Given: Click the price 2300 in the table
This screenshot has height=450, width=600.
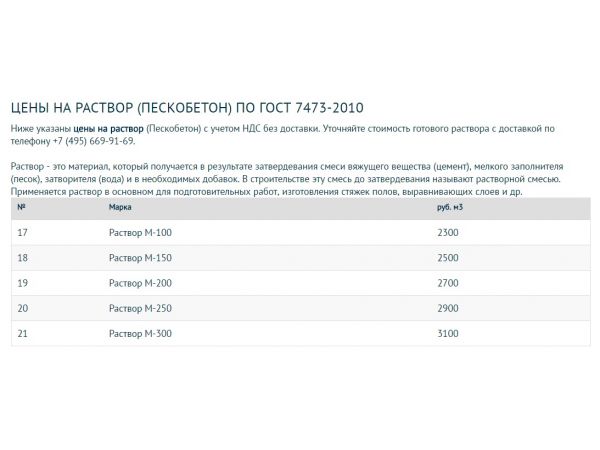Looking at the screenshot, I should 447,232.
